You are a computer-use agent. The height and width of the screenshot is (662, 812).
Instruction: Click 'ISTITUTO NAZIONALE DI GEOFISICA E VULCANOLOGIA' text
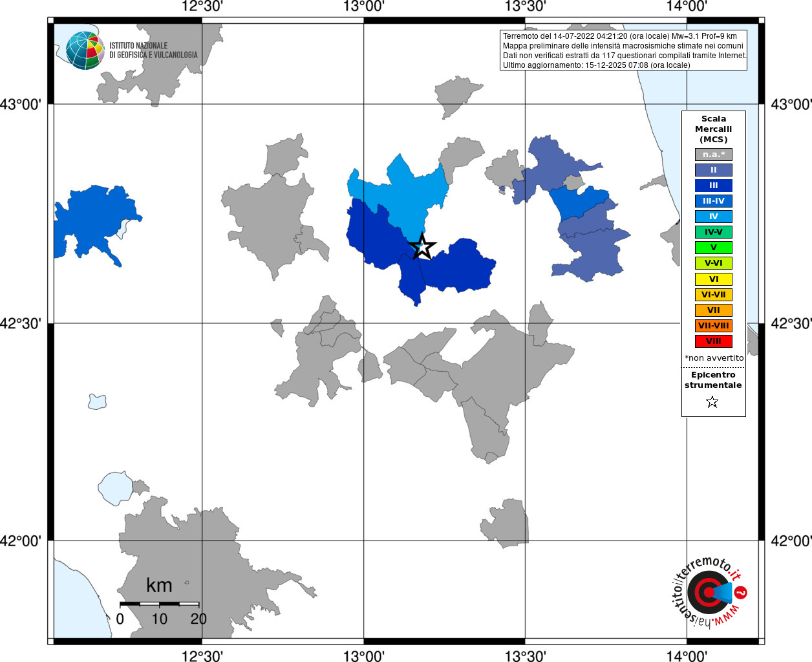153,50
